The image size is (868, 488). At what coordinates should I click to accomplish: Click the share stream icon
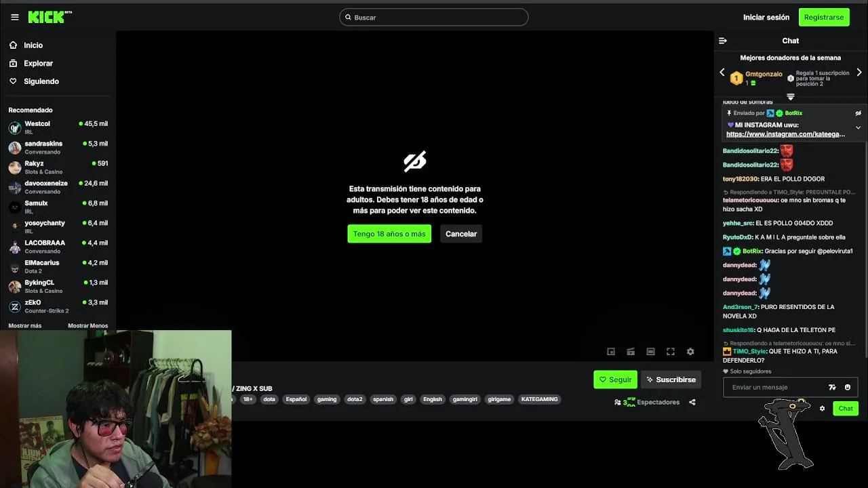(x=692, y=402)
